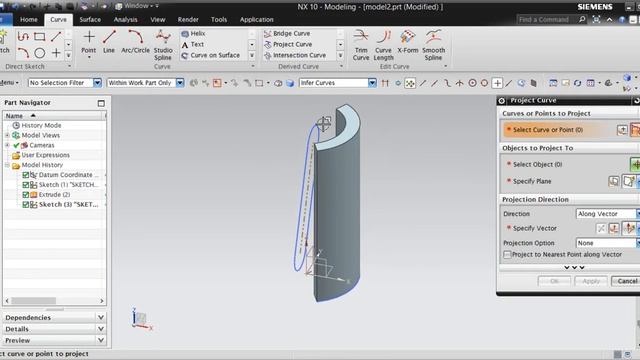The height and width of the screenshot is (360, 640).
Task: Open the View ribbon tab
Action: [158, 19]
